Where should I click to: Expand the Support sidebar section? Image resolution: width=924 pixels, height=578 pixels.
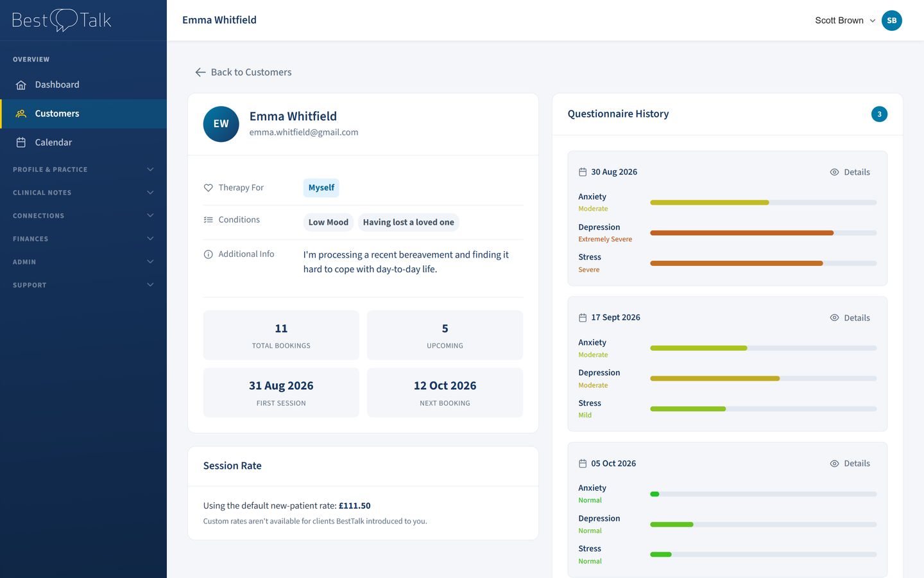click(x=83, y=285)
